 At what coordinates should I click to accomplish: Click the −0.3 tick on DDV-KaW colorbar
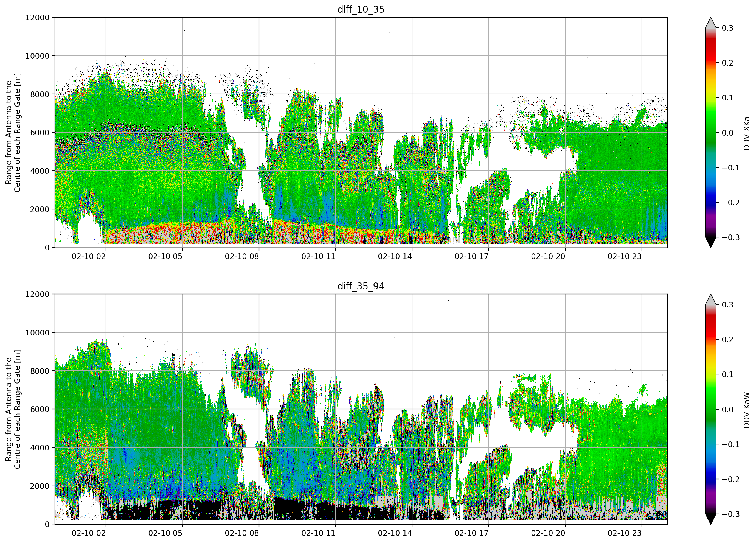tap(731, 514)
